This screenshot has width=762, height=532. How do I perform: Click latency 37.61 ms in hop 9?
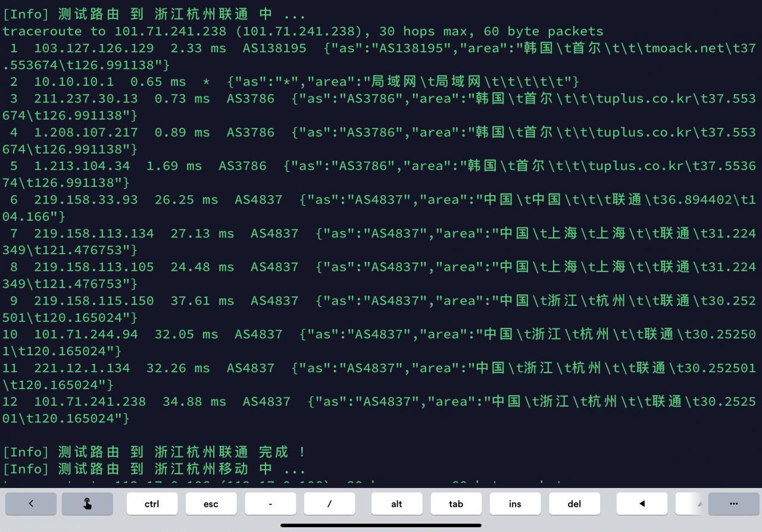pos(202,301)
